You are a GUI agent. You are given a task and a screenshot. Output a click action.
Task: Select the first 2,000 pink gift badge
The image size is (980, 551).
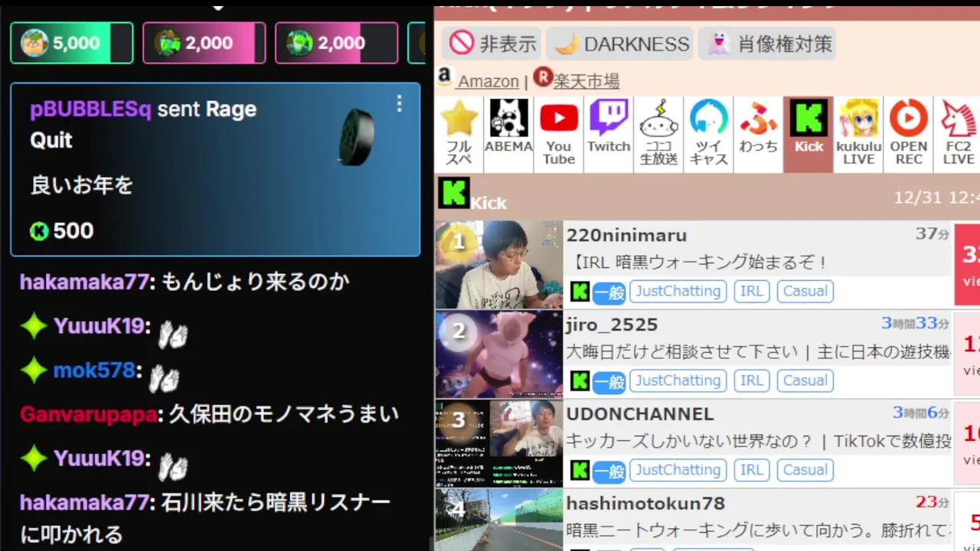tap(204, 43)
